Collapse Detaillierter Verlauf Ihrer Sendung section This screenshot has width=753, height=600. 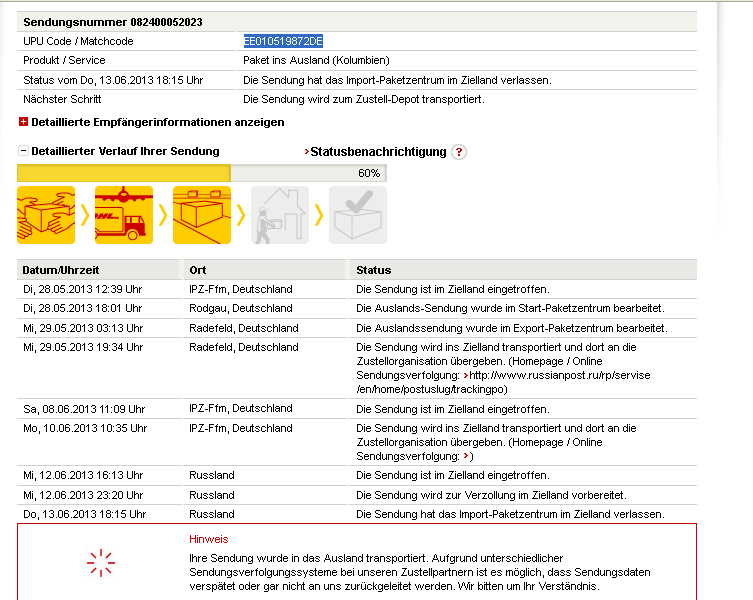point(23,152)
